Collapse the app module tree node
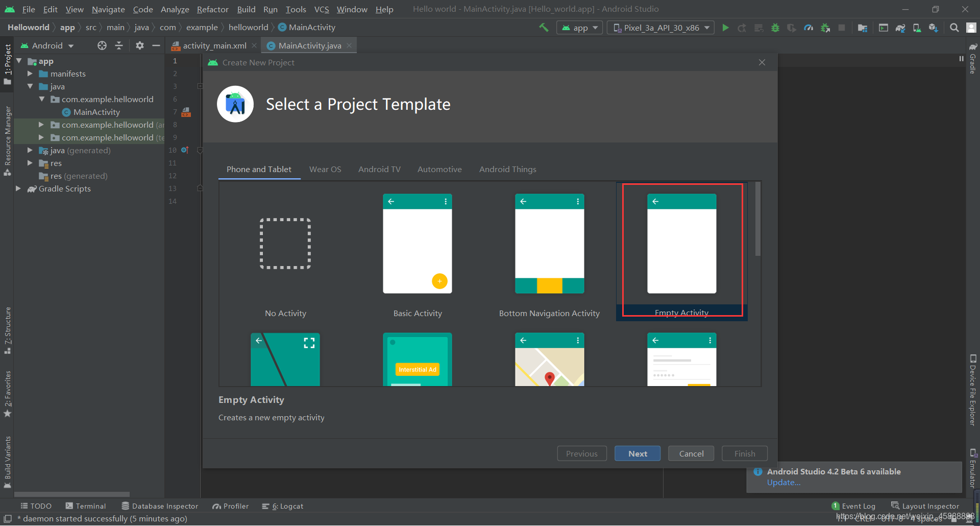 (19, 61)
